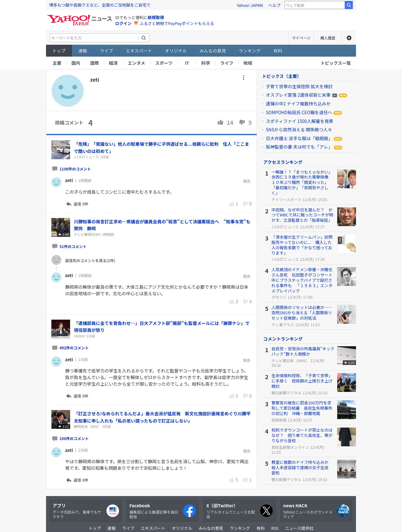Open the アプリ icon in footer
This screenshot has width=402, height=532.
tap(113, 511)
